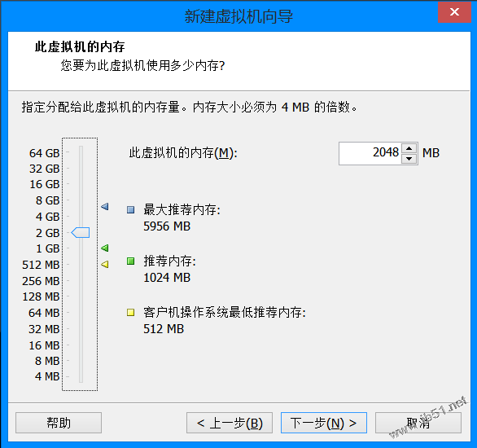Go back with 上一步(B) button
The width and height of the screenshot is (477, 448).
coord(230,423)
